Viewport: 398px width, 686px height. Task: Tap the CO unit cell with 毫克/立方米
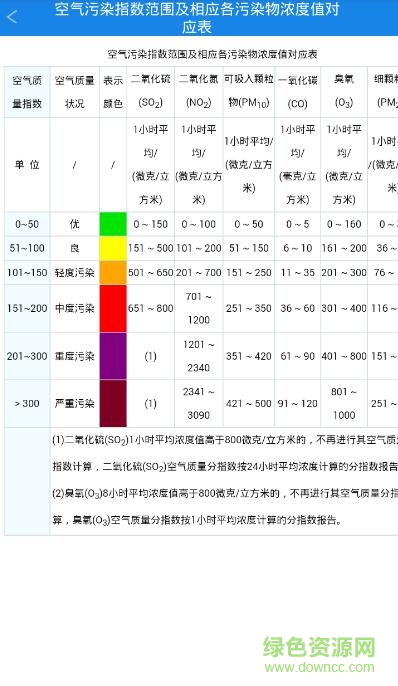click(x=298, y=165)
